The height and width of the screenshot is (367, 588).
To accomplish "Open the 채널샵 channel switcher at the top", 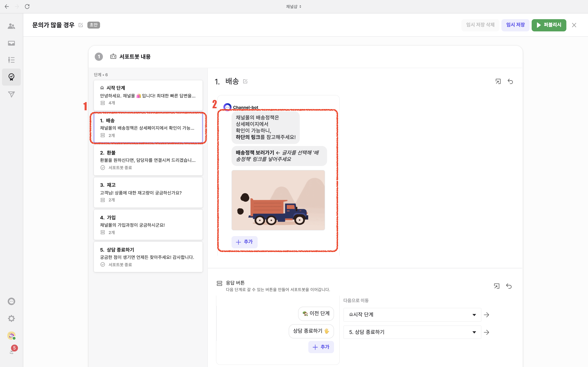I will (x=294, y=7).
